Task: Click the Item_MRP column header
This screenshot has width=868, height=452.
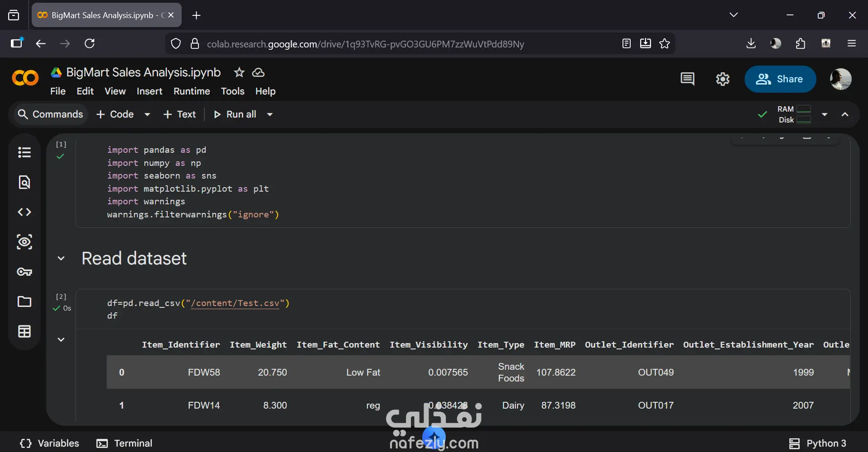Action: (x=555, y=344)
